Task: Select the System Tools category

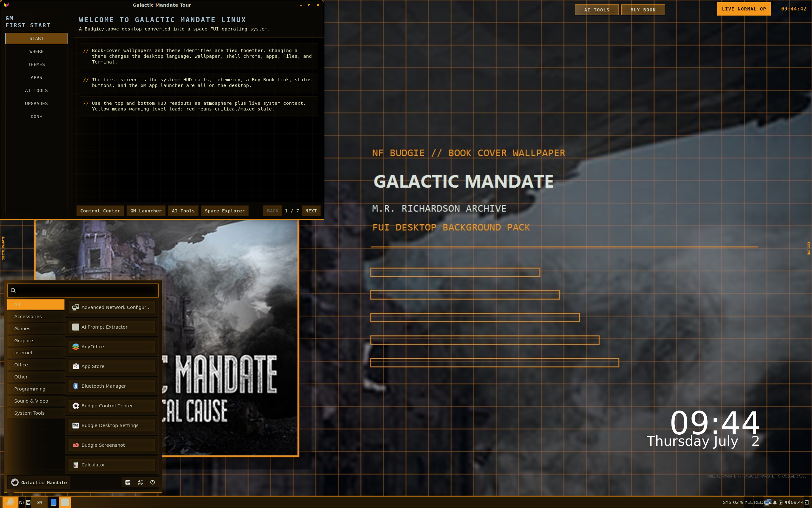Action: tap(36, 413)
